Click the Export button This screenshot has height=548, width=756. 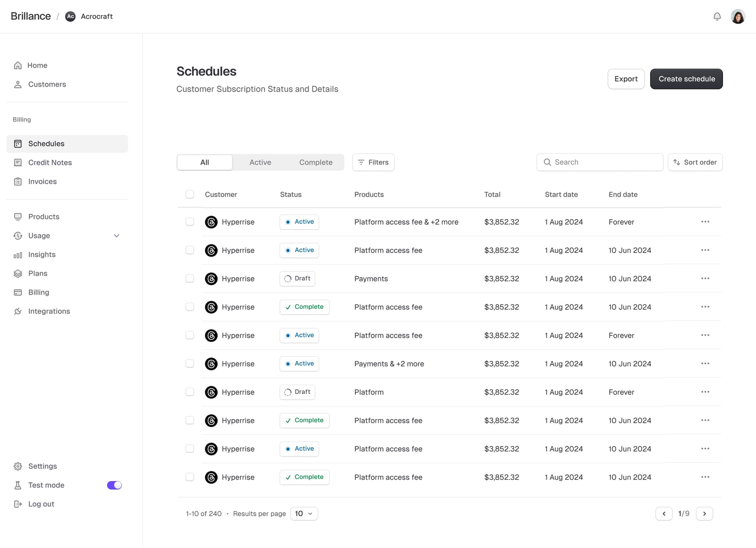626,79
